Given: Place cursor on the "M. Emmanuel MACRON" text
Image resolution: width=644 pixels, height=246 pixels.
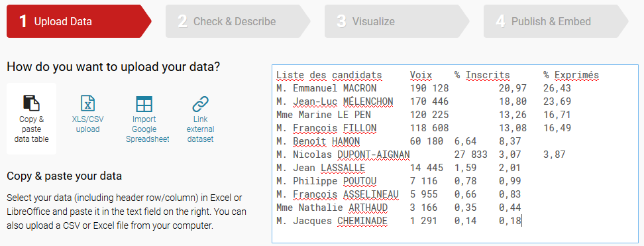Looking at the screenshot, I should pos(326,88).
